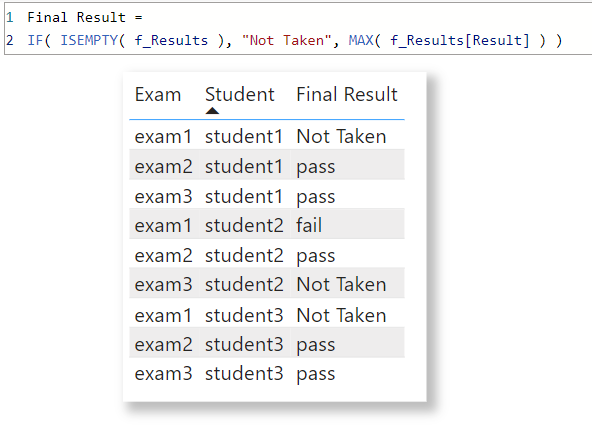Click the MAX function in formula bar
This screenshot has width=592, height=436.
[x=361, y=40]
